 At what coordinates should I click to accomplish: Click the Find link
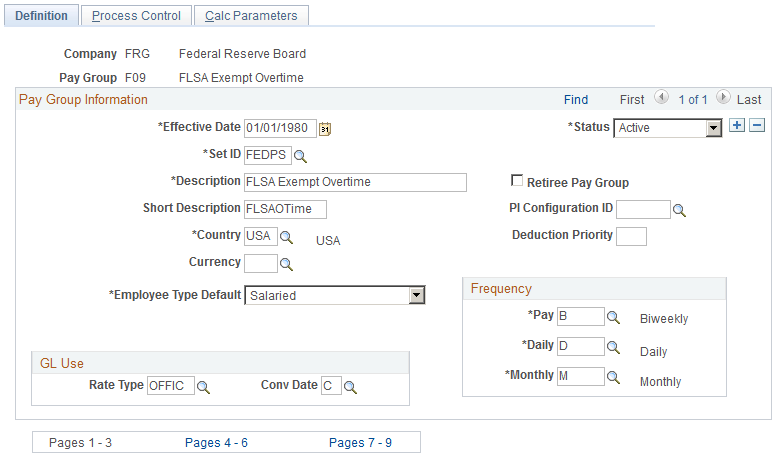pyautogui.click(x=576, y=100)
